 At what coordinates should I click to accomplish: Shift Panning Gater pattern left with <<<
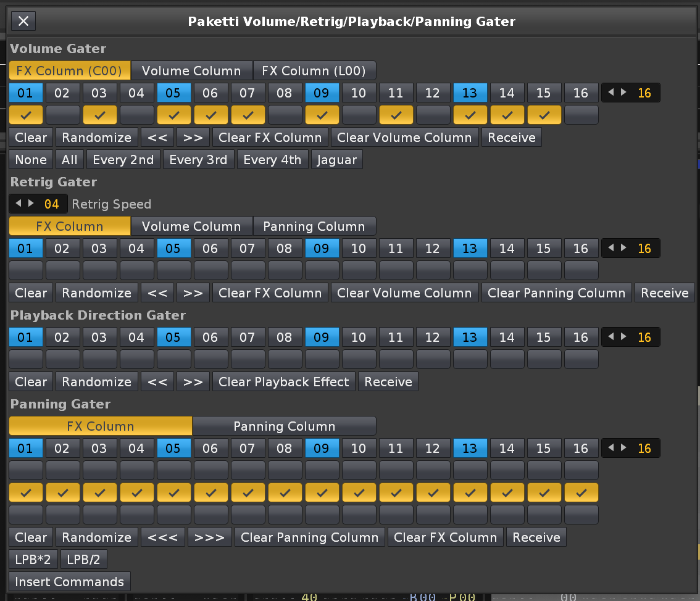[x=163, y=537]
